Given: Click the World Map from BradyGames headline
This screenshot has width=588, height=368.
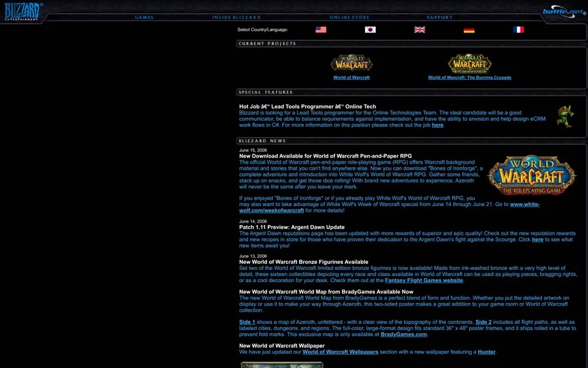Looking at the screenshot, I should point(326,292).
